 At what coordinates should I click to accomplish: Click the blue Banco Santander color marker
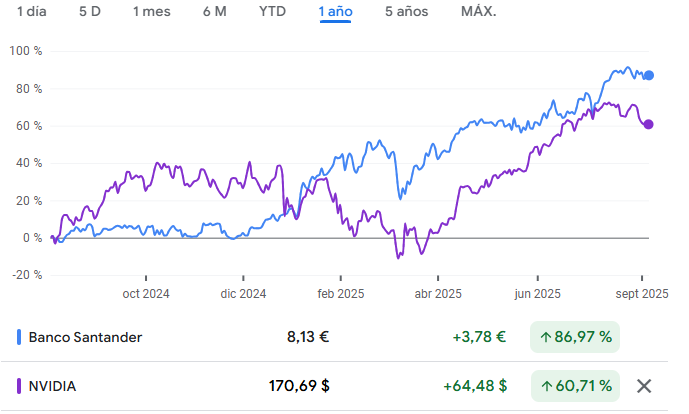click(x=20, y=337)
